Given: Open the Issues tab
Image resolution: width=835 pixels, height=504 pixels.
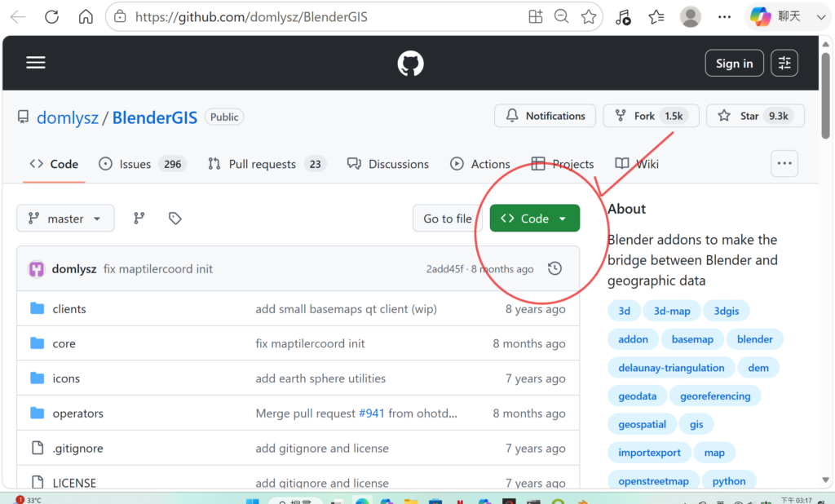Looking at the screenshot, I should pos(143,164).
